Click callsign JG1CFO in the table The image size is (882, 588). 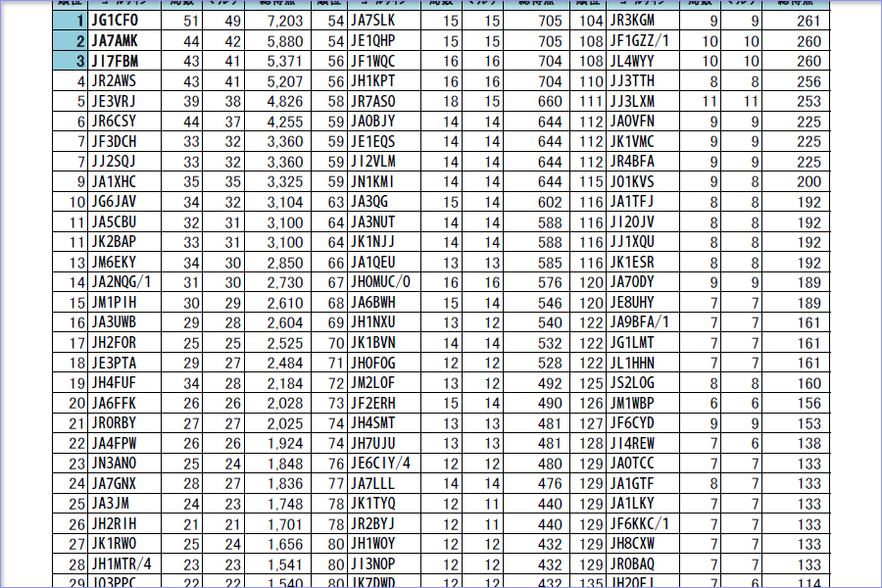click(115, 20)
